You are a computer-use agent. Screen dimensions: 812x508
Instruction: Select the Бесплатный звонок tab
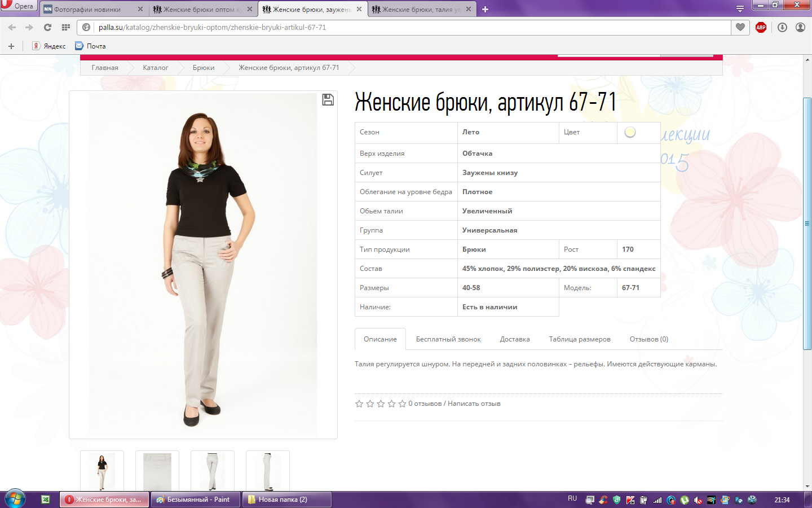[x=448, y=339]
